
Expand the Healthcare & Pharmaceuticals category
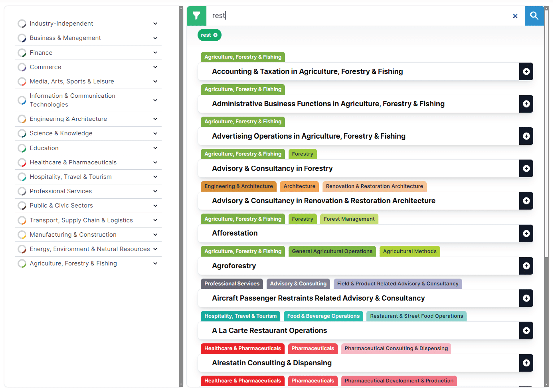tap(155, 162)
